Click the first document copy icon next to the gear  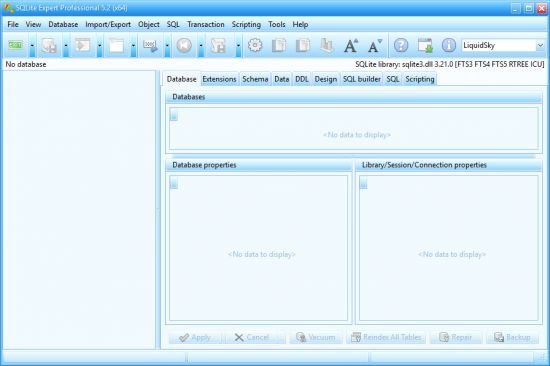[x=279, y=45]
